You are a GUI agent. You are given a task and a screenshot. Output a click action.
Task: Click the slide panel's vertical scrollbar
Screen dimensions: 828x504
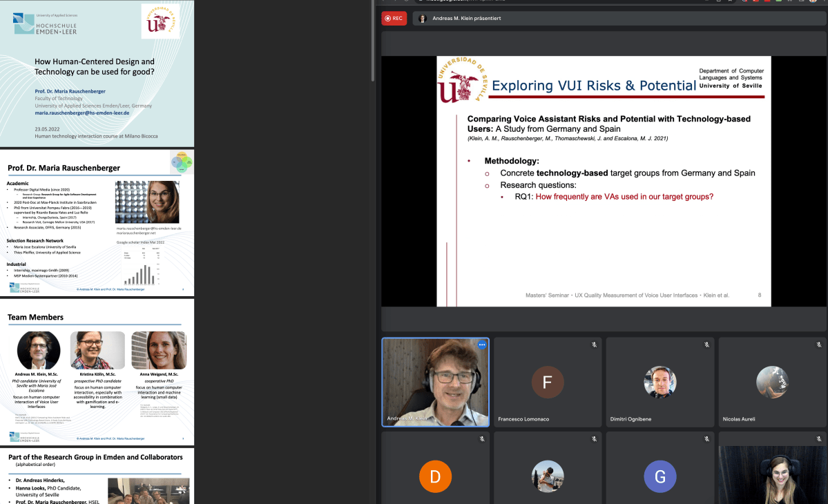click(x=373, y=41)
